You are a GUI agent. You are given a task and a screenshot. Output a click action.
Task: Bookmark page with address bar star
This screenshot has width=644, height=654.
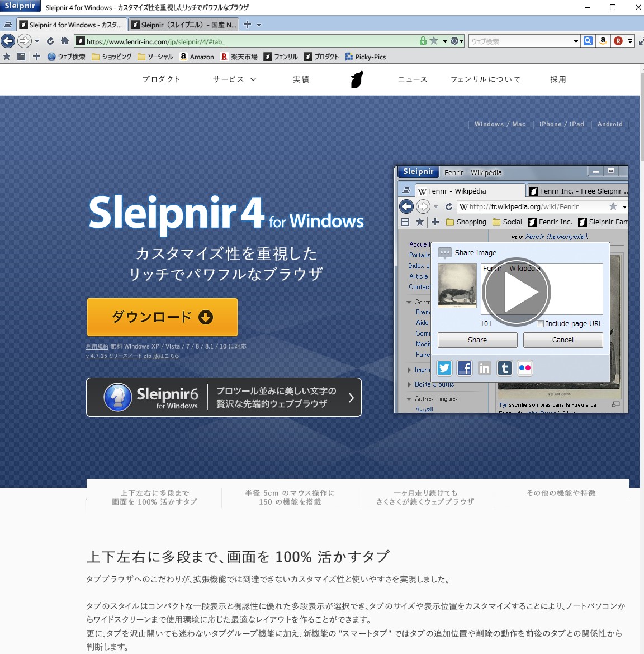(434, 41)
